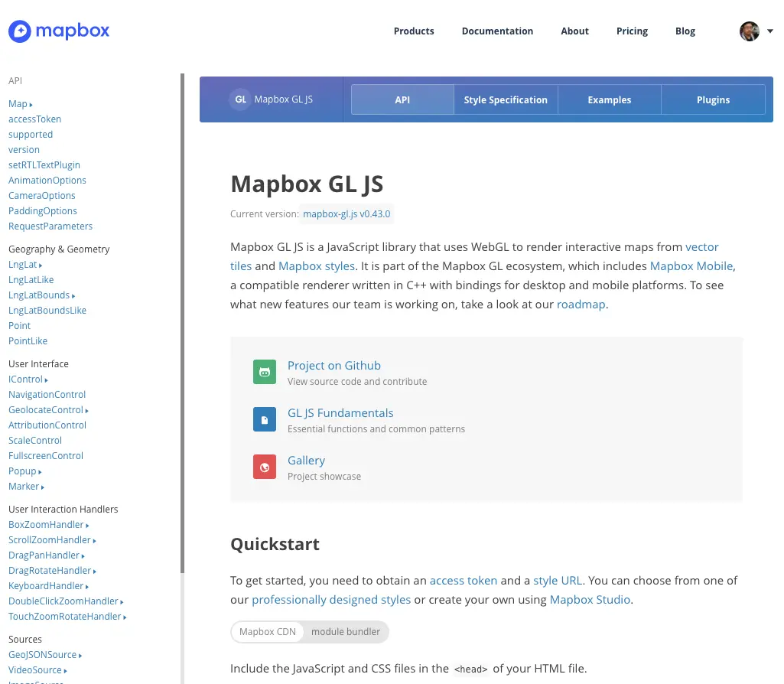Go to RequestParameters in sidebar

[x=50, y=226]
